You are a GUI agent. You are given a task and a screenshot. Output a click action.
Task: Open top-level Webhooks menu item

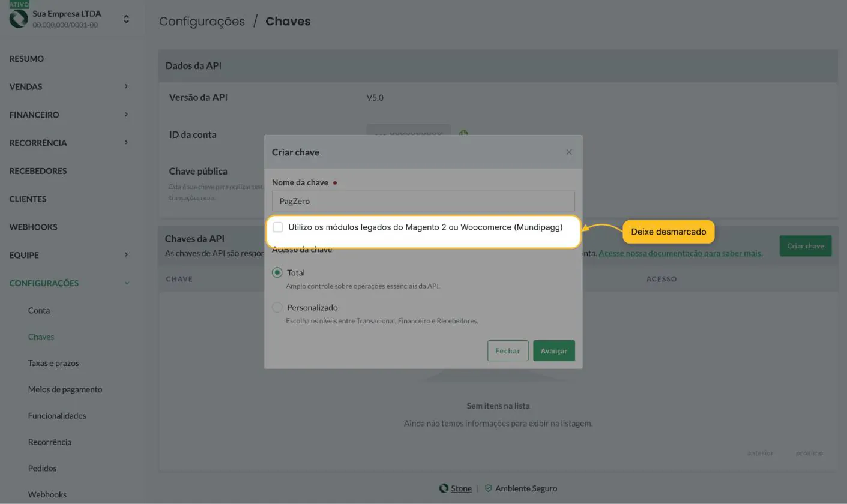(x=33, y=227)
